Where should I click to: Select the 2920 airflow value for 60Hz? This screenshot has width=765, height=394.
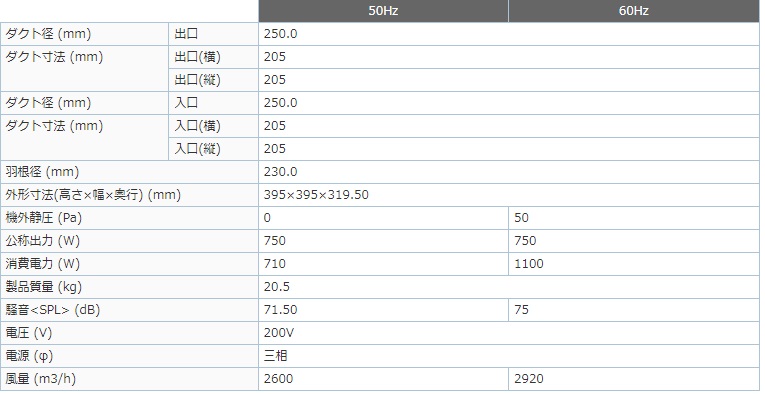[x=529, y=379]
